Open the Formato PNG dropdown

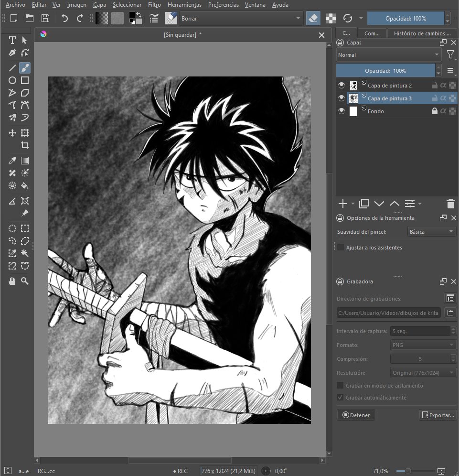pos(423,345)
